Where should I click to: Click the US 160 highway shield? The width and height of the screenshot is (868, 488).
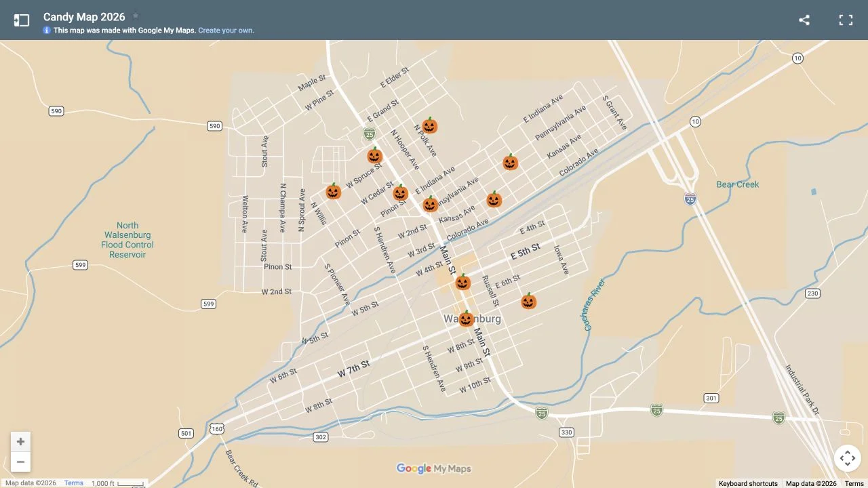tap(217, 429)
